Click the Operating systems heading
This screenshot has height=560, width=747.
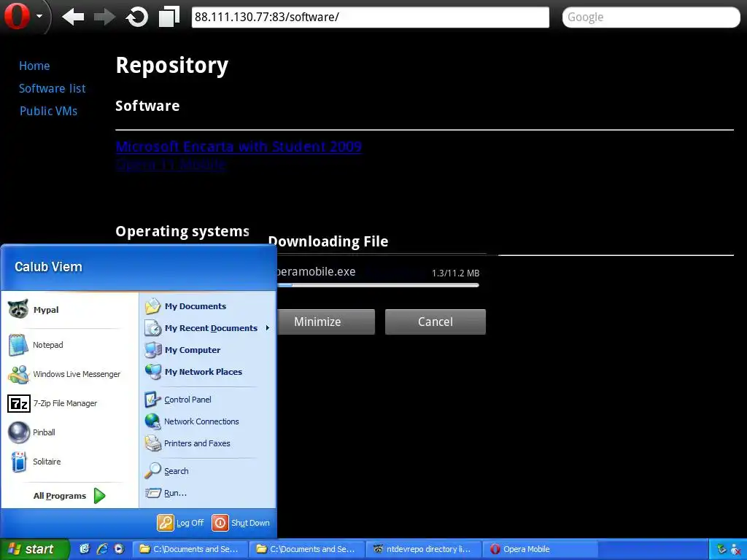coord(182,231)
